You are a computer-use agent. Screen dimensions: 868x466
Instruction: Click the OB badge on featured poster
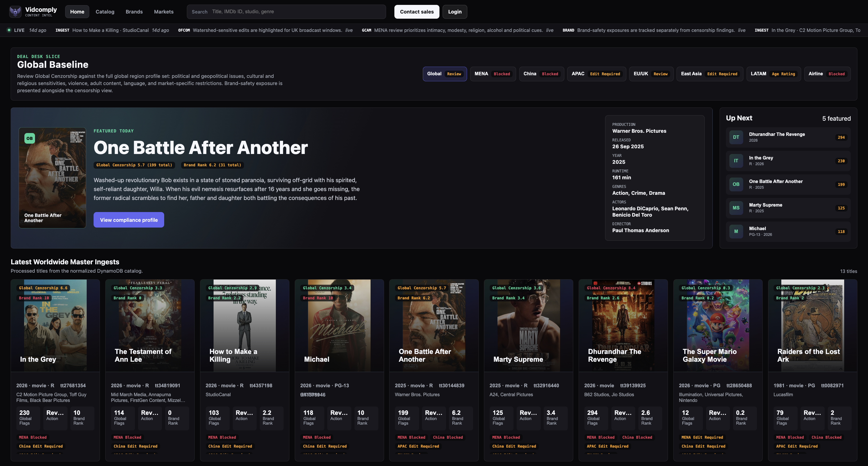point(30,138)
